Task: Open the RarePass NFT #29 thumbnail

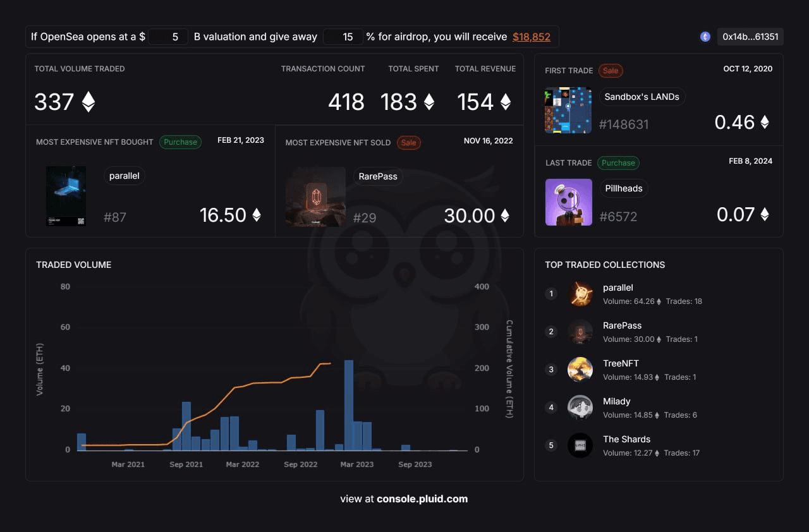Action: point(315,196)
